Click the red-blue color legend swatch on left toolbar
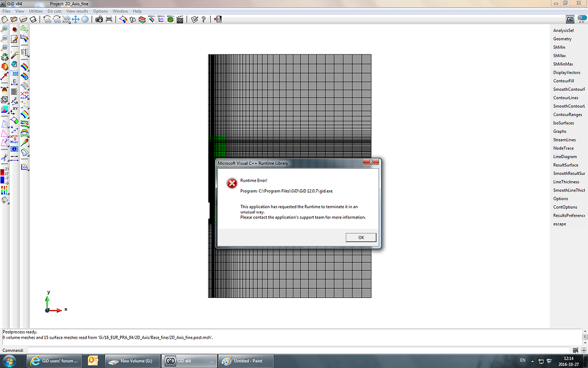This screenshot has width=588, height=368. [x=4, y=177]
